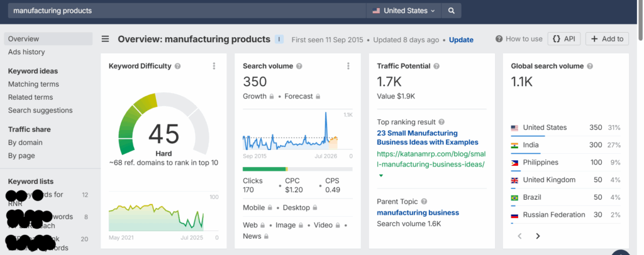Open the United States country dropdown
Image resolution: width=644 pixels, height=255 pixels.
coord(403,11)
